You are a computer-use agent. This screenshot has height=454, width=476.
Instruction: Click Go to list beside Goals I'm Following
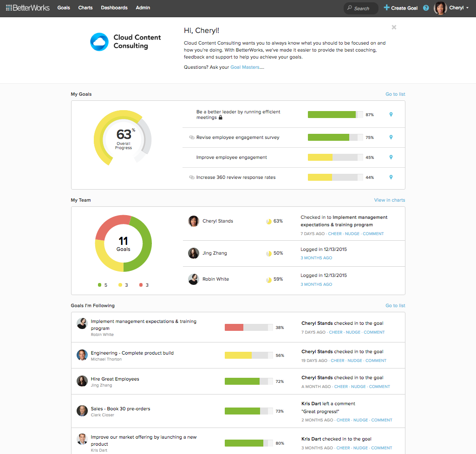click(x=395, y=305)
